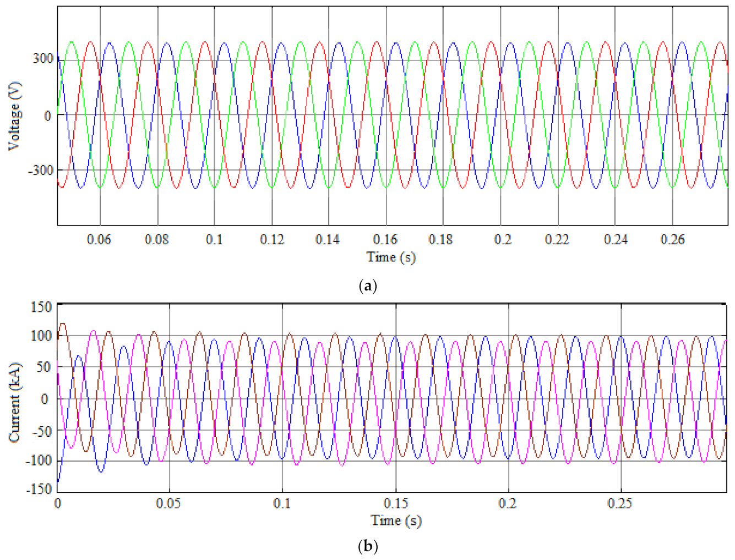Click the 0.06 time tick on the voltage plot
This screenshot has width=735, height=560.
pos(99,239)
